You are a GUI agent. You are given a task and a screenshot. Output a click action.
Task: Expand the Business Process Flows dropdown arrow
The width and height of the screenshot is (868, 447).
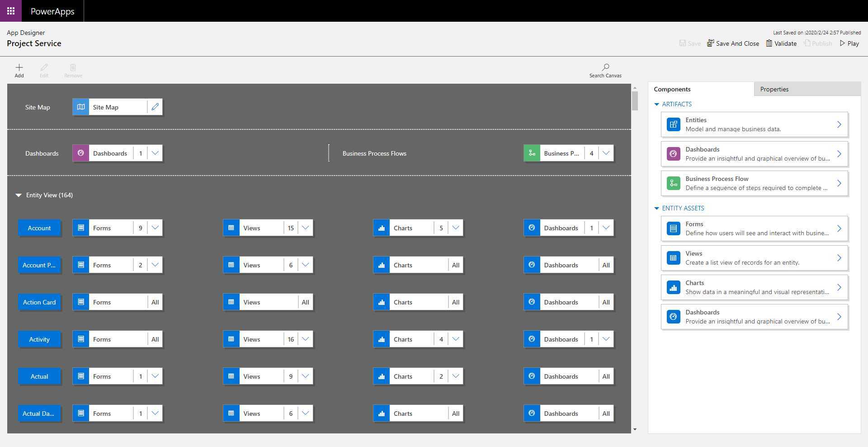(606, 153)
